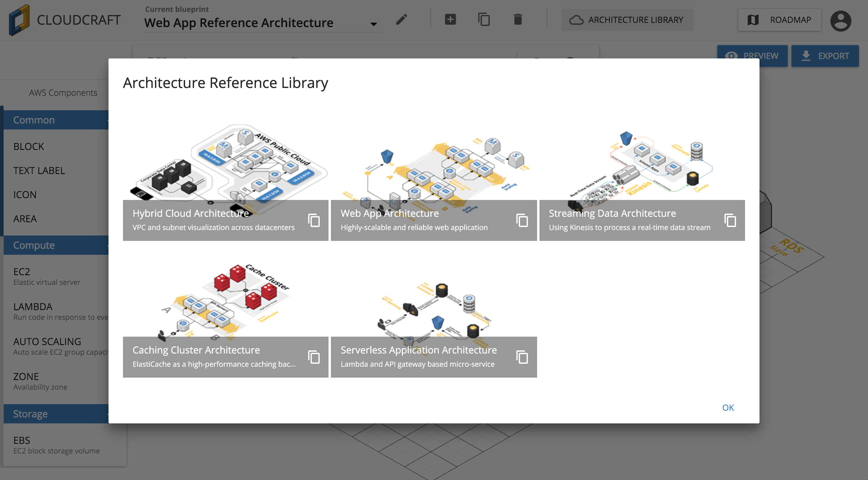Image resolution: width=868 pixels, height=480 pixels.
Task: Click the duplicate blueprint icon in top toolbar
Action: [484, 20]
